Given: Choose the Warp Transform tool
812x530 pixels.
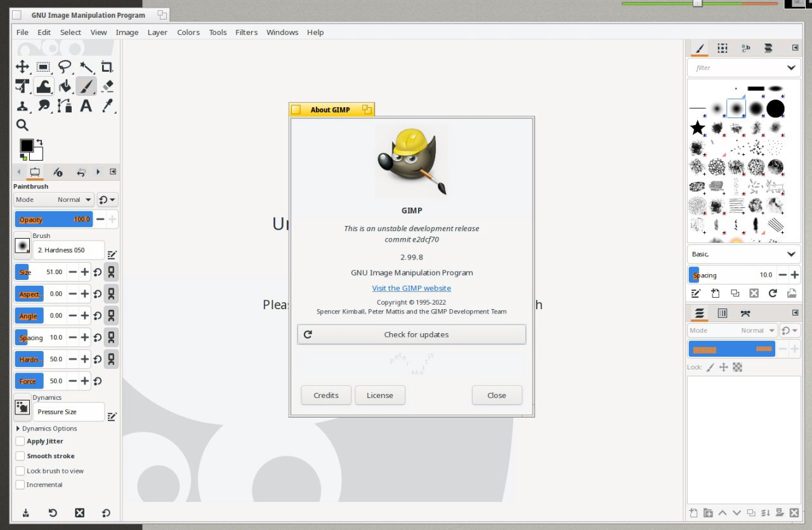Looking at the screenshot, I should point(43,86).
